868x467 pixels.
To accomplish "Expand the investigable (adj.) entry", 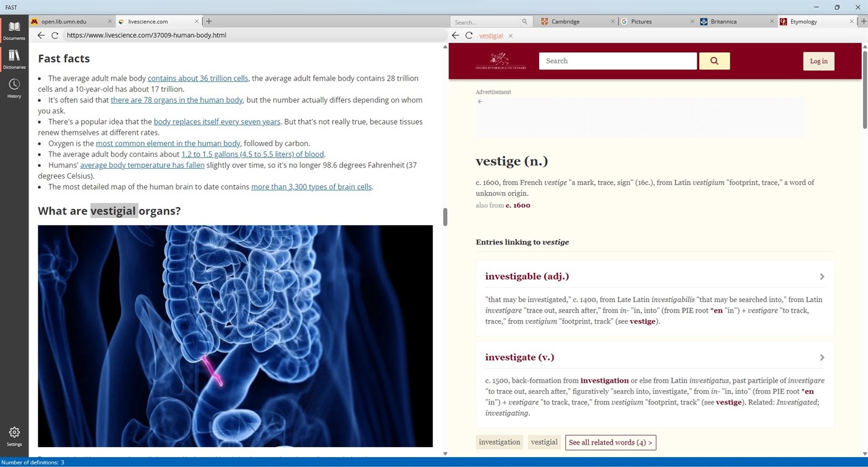I will click(x=821, y=276).
